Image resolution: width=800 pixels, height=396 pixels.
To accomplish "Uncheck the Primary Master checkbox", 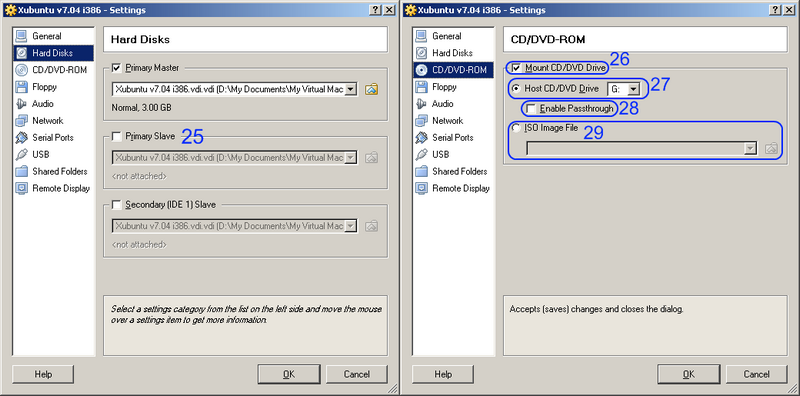I will tap(116, 67).
